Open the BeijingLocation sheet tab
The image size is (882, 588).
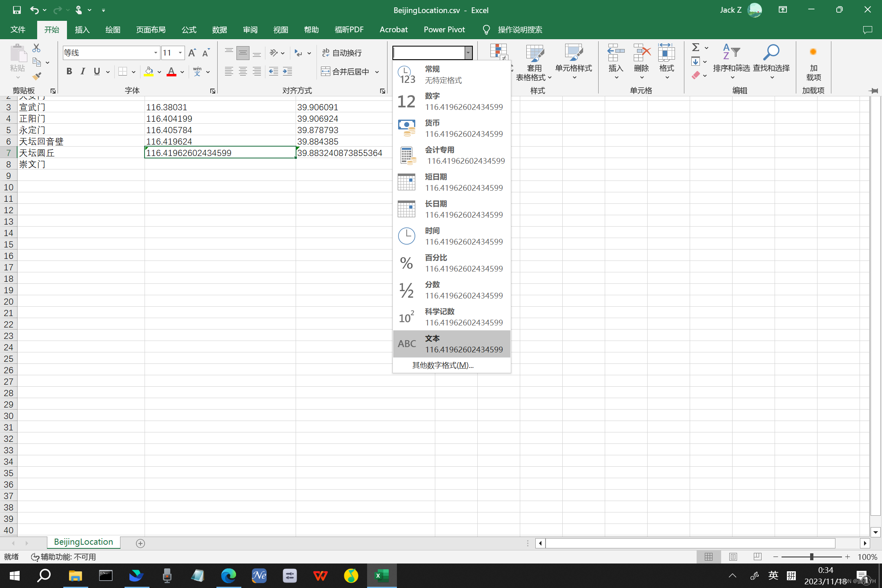[x=83, y=542]
